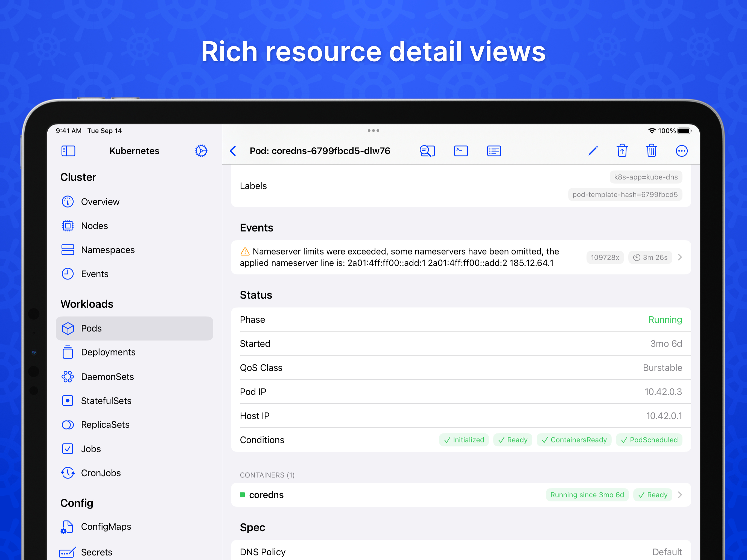Click the Running phase value

pyautogui.click(x=665, y=320)
